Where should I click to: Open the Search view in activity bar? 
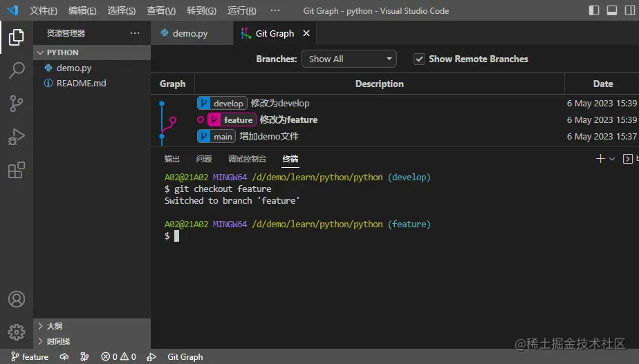click(x=17, y=70)
